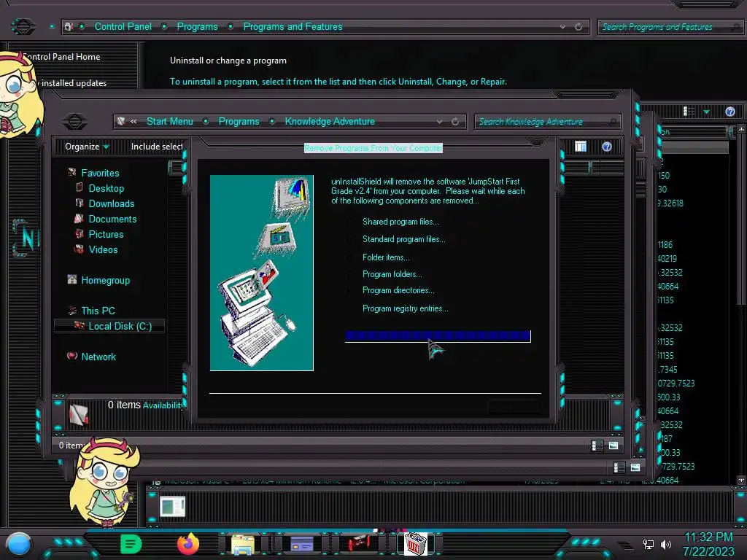Open the red app on the taskbar

point(359,544)
